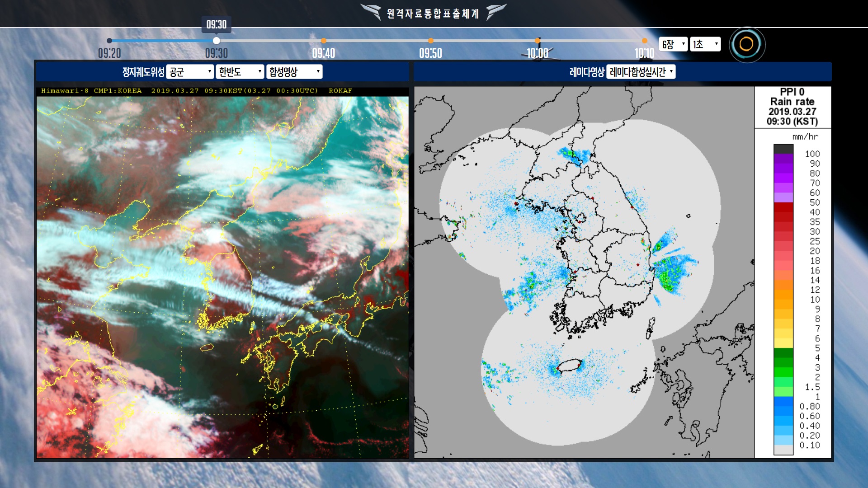Click the circular orange play button
The height and width of the screenshot is (488, 868).
click(x=746, y=44)
